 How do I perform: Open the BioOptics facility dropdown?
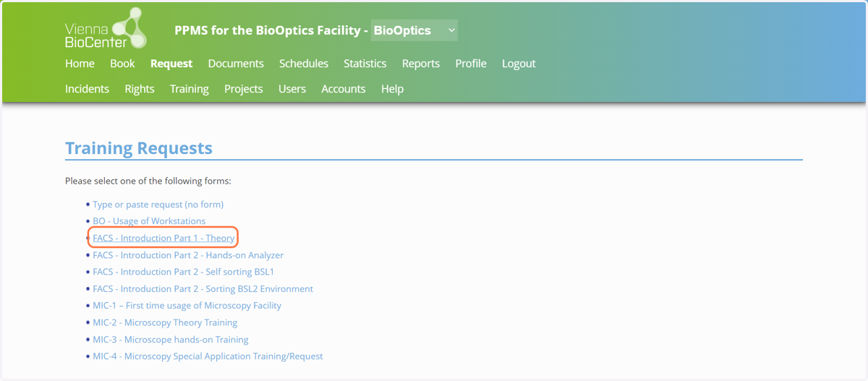click(x=414, y=30)
